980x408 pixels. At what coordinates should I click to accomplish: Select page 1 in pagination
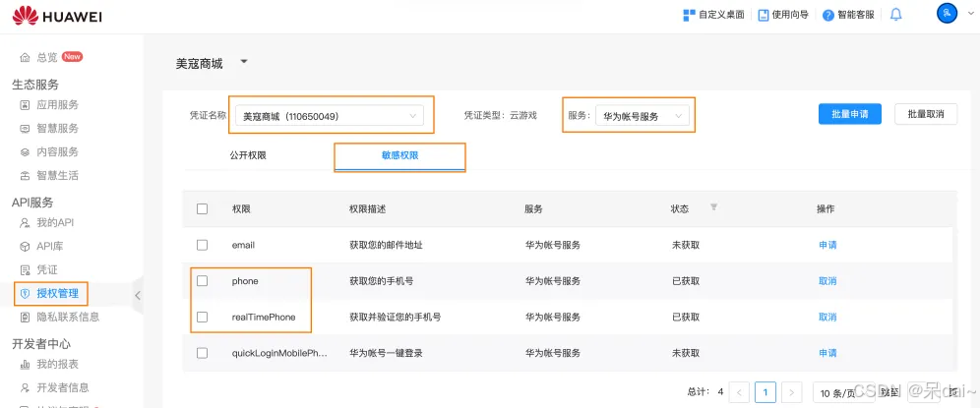pyautogui.click(x=766, y=392)
